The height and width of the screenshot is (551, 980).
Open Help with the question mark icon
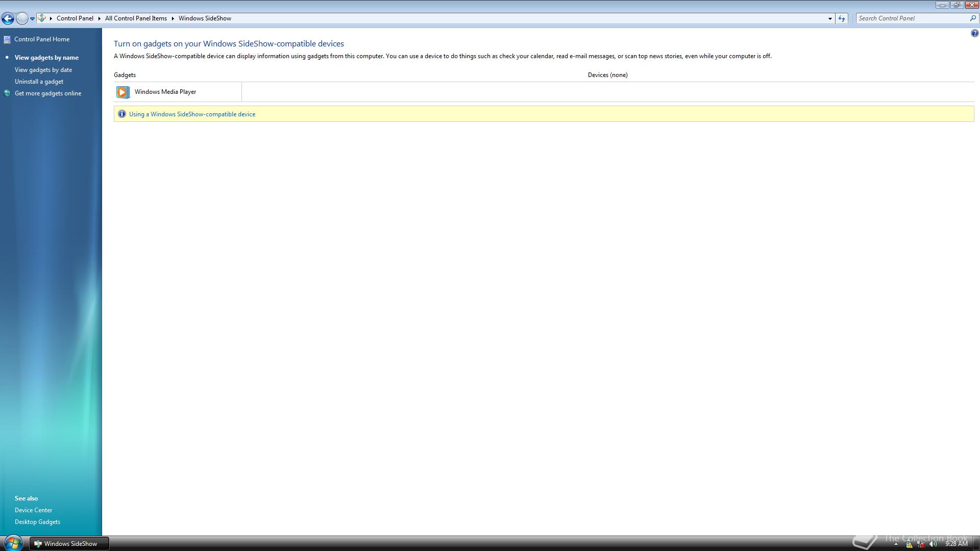pyautogui.click(x=974, y=34)
